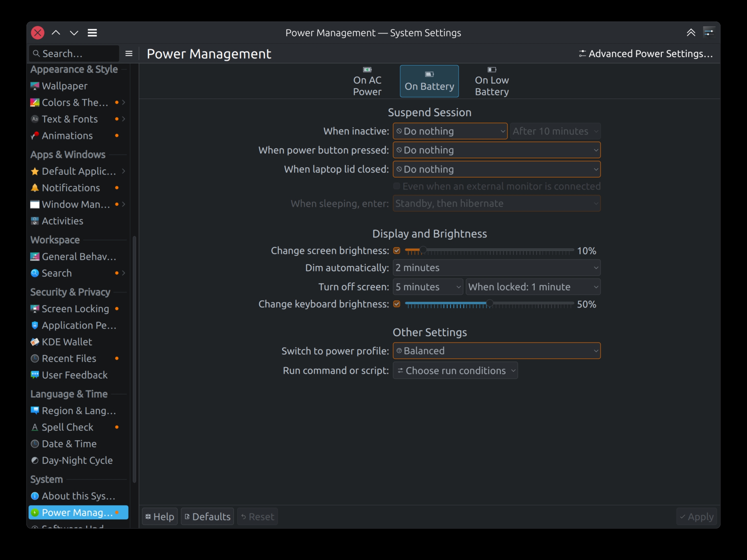The width and height of the screenshot is (747, 560).
Task: Open Advanced Power Settings
Action: click(x=647, y=53)
